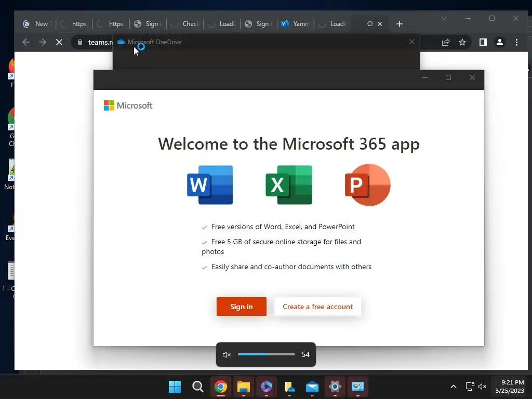Viewport: 532px width, 399px height.
Task: Show hidden system tray icons
Action: (x=453, y=387)
